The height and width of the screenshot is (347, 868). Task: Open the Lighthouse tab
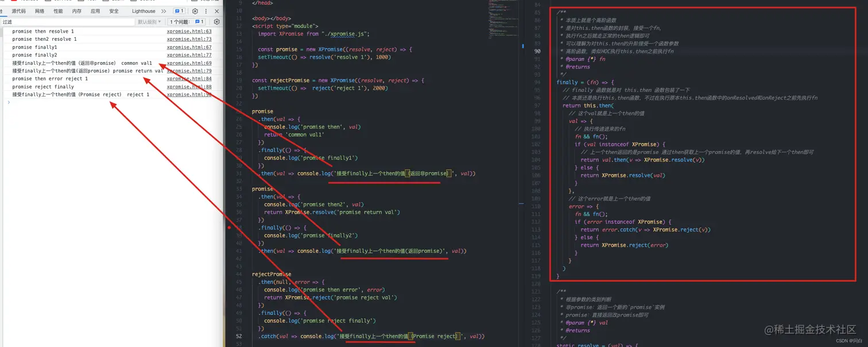pyautogui.click(x=144, y=11)
